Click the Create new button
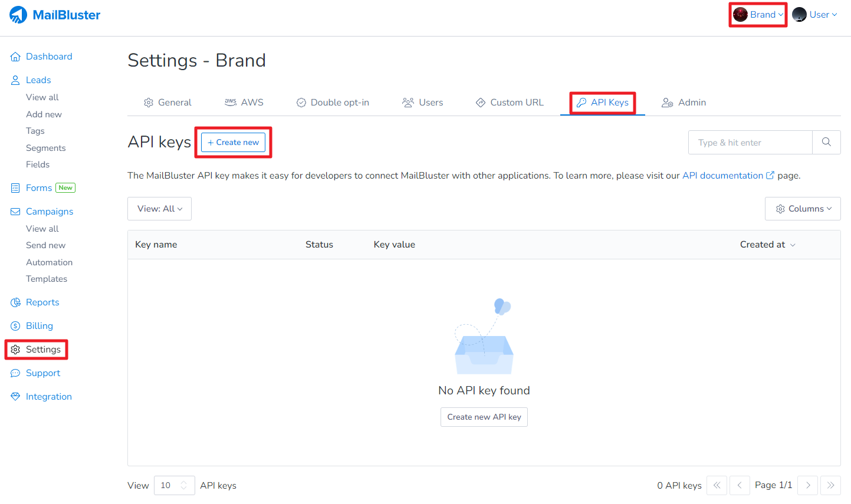Screen dimensions: 851x504 coord(233,142)
